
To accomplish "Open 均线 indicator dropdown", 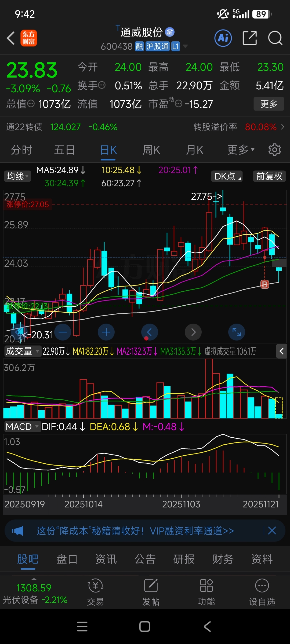I will click(x=17, y=176).
